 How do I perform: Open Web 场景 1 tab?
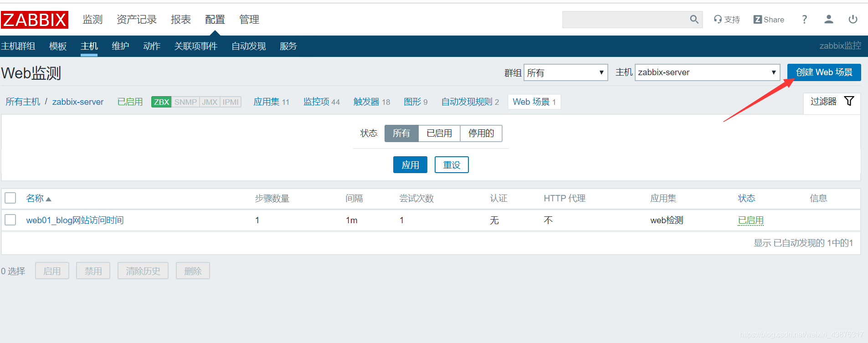(x=534, y=102)
